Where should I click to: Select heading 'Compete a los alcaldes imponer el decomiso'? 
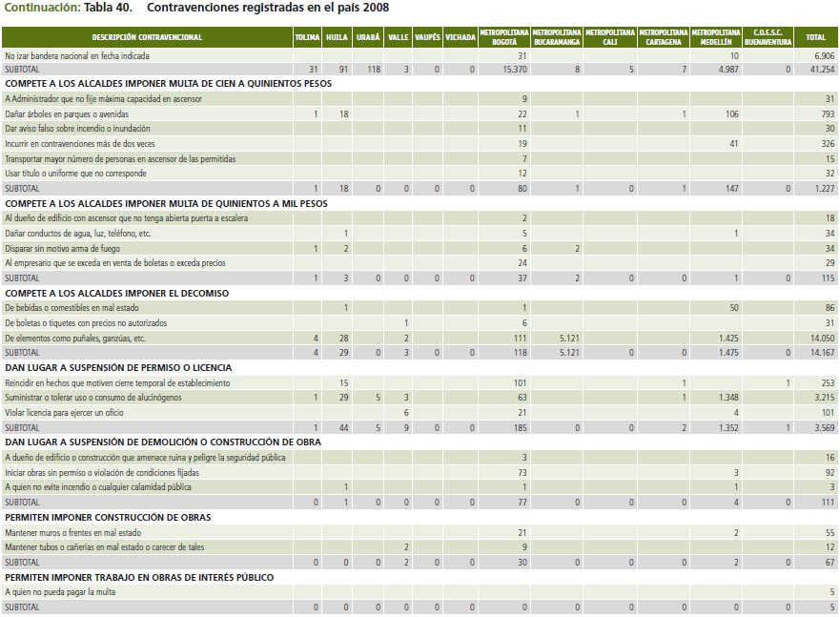click(x=116, y=293)
